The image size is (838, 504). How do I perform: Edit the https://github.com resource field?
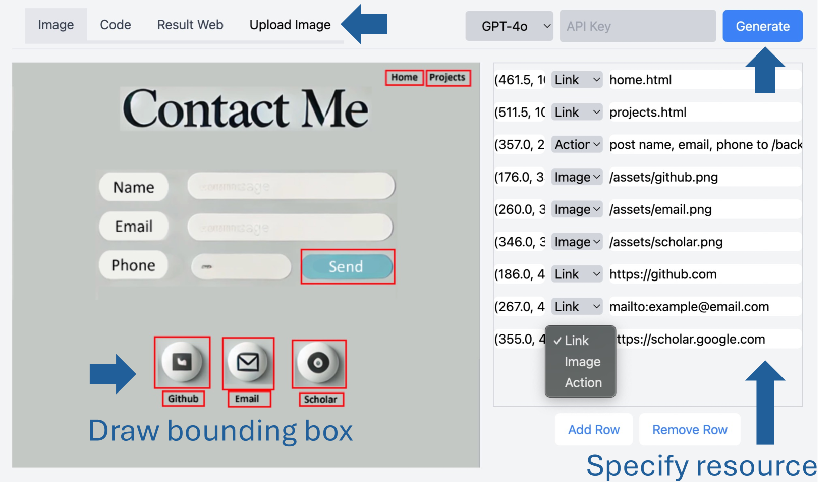click(705, 274)
